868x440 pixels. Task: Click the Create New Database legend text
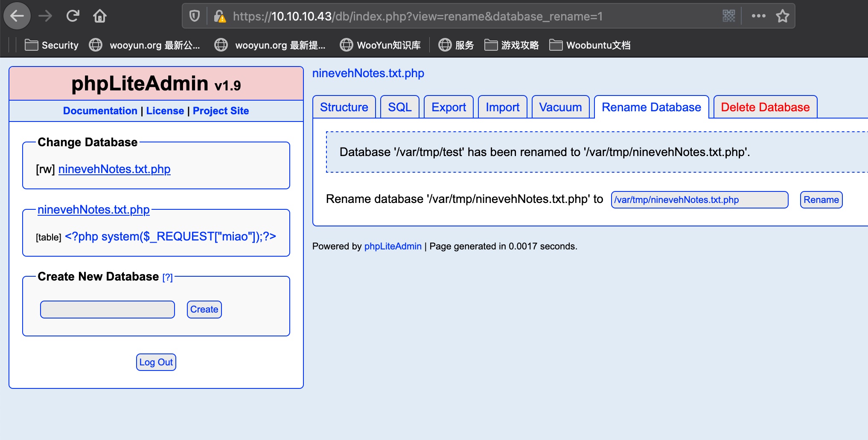[98, 277]
